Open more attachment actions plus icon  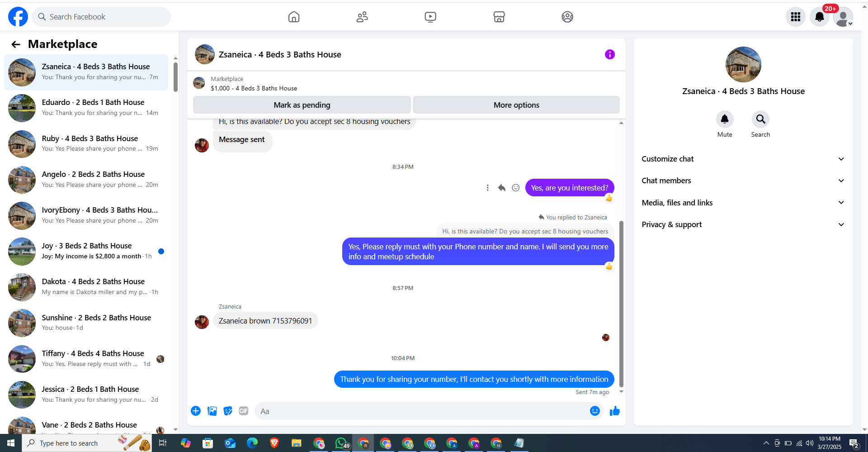[196, 411]
